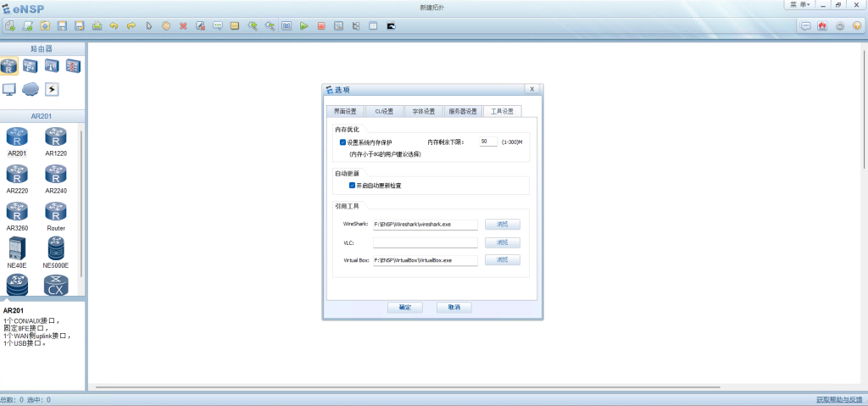Disable 设置系统内存保护 checkbox

click(342, 142)
